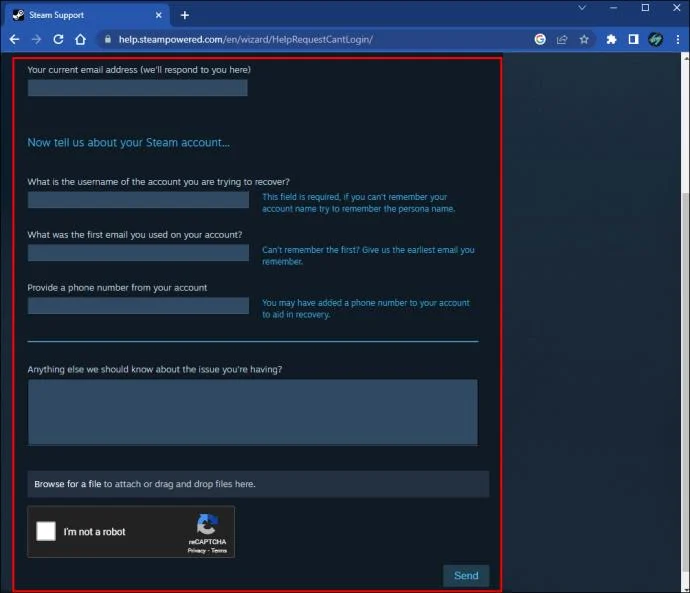Share this page using the share icon
690x593 pixels.
pos(562,40)
